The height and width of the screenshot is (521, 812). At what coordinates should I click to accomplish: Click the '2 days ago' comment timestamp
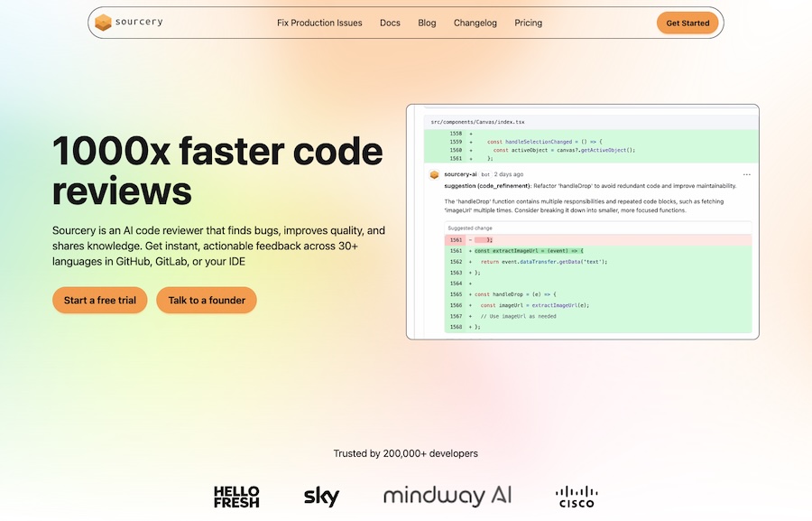(x=508, y=174)
